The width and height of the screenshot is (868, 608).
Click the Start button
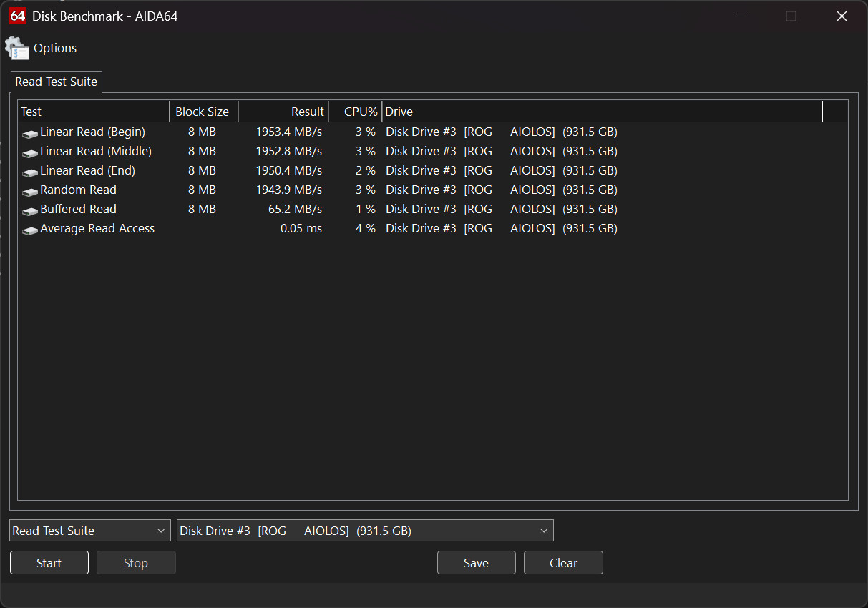click(49, 563)
